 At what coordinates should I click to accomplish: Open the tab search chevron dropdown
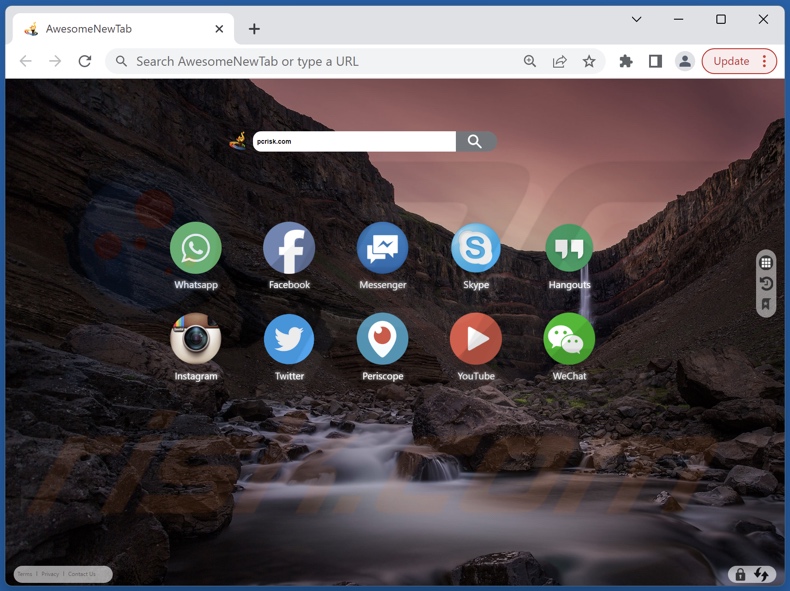coord(636,19)
